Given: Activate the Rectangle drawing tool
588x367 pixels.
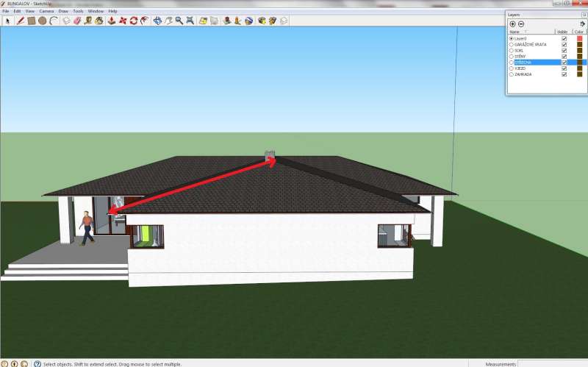Looking at the screenshot, I should [32, 21].
